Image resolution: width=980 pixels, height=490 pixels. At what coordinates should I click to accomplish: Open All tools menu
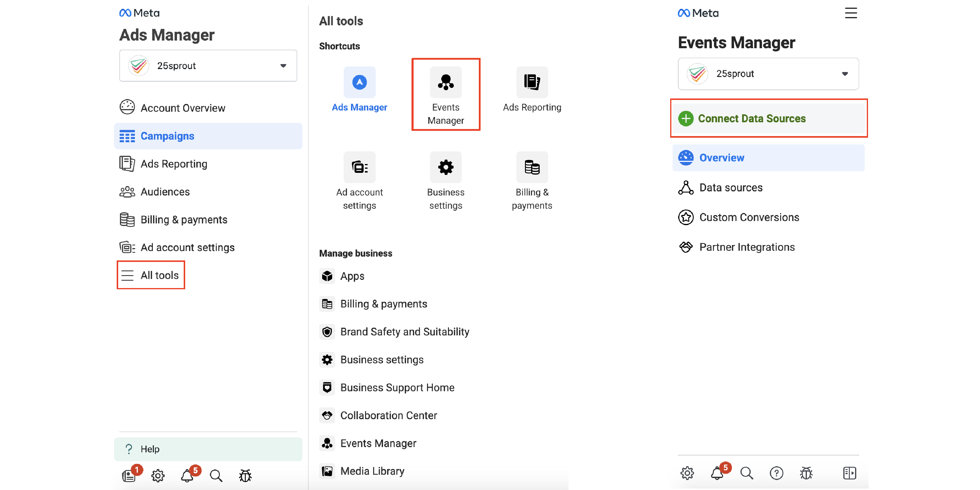pyautogui.click(x=151, y=275)
